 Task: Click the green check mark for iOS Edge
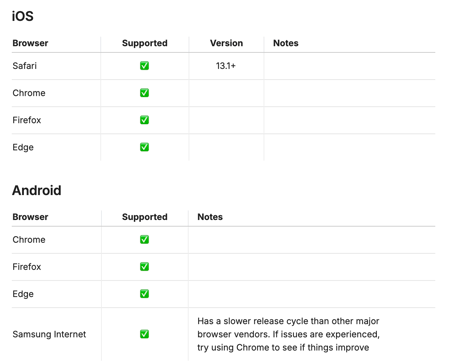coord(144,147)
